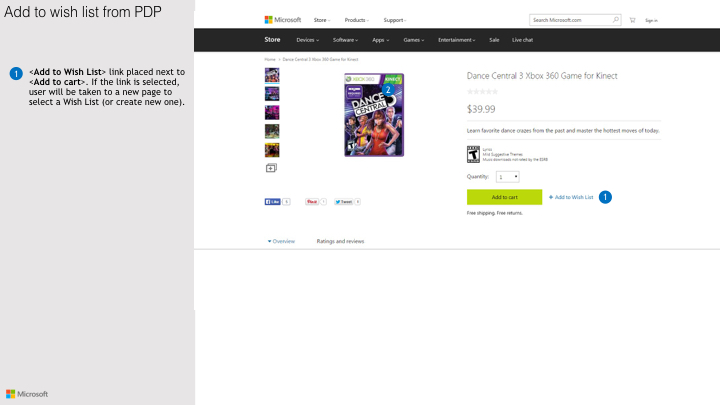Click the Dance Central 3 breadcrumb
Image resolution: width=720 pixels, height=405 pixels.
pyautogui.click(x=321, y=59)
